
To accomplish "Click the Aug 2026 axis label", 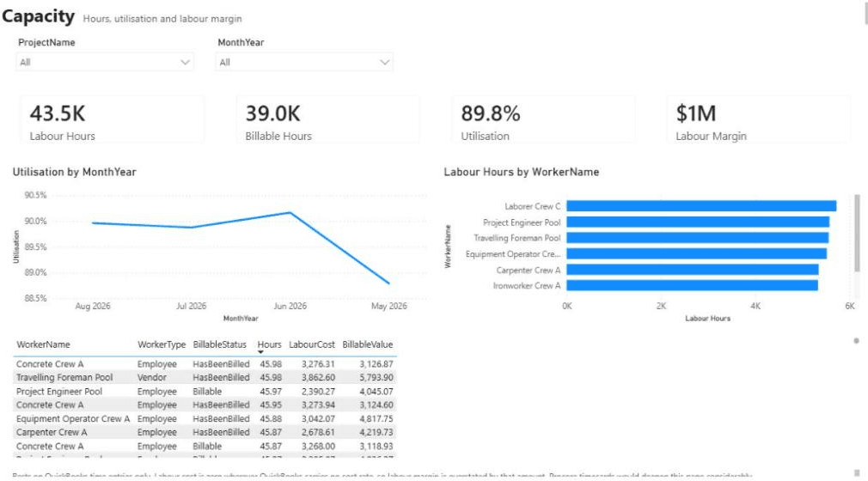I will [93, 306].
